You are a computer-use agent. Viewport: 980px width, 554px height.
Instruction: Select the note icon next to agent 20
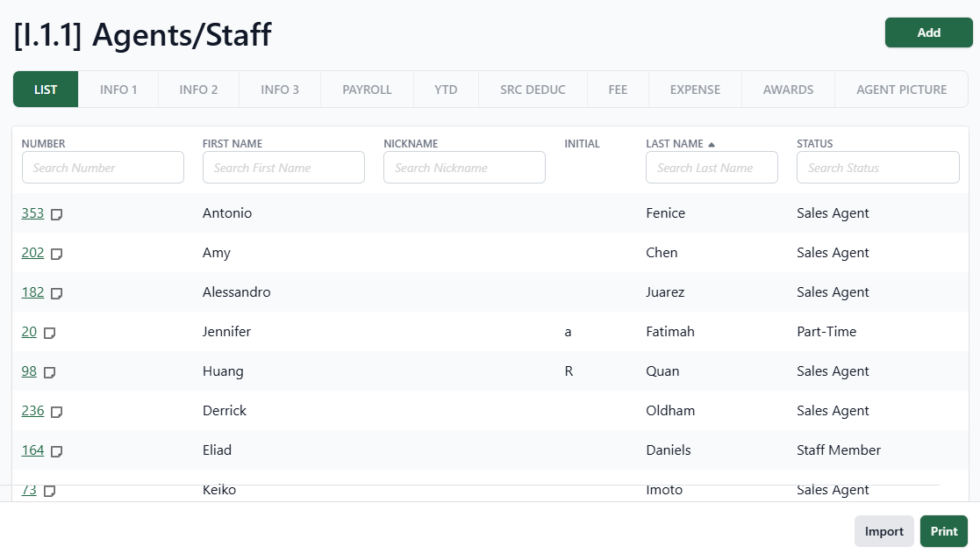click(49, 332)
